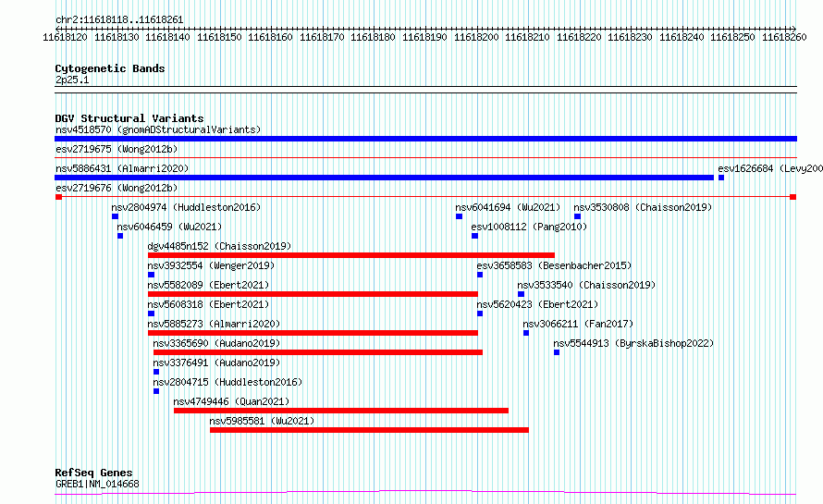
Task: Click the nsv4518570 gnomAD variant label
Action: pyautogui.click(x=158, y=129)
